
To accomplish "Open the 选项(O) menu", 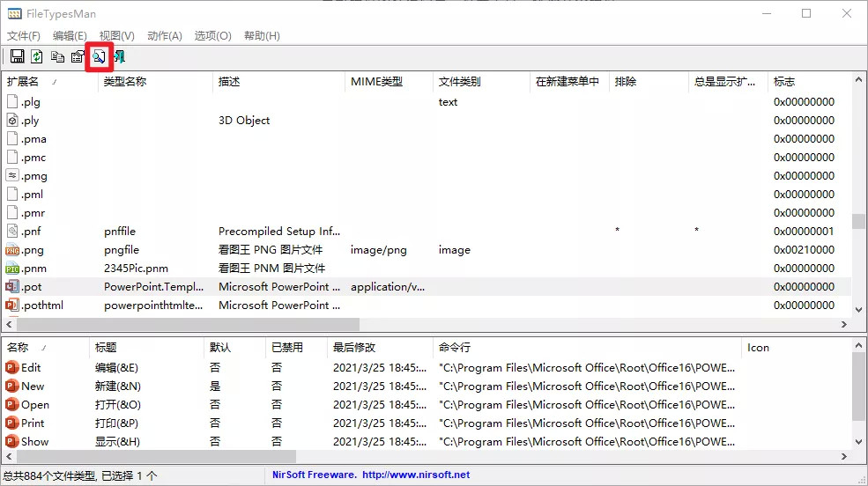I will click(212, 36).
